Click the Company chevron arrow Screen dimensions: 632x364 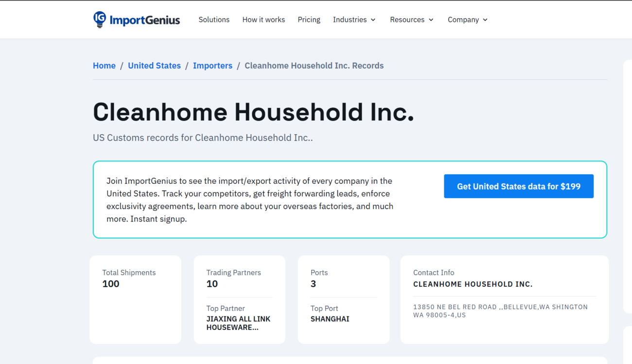coord(485,20)
